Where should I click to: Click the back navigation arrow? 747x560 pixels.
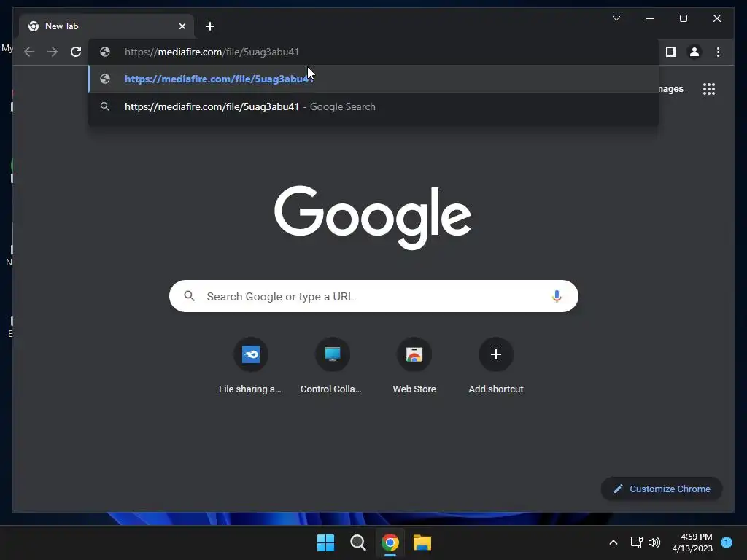[29, 52]
